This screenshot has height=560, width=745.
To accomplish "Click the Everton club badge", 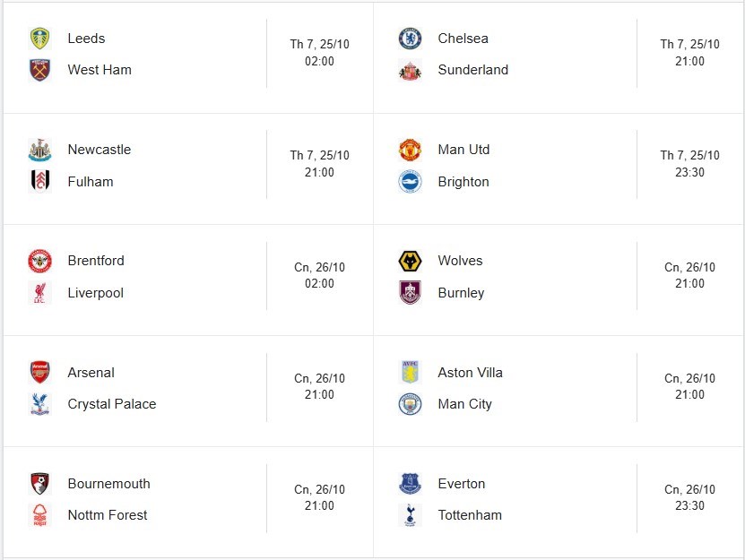I will [410, 484].
